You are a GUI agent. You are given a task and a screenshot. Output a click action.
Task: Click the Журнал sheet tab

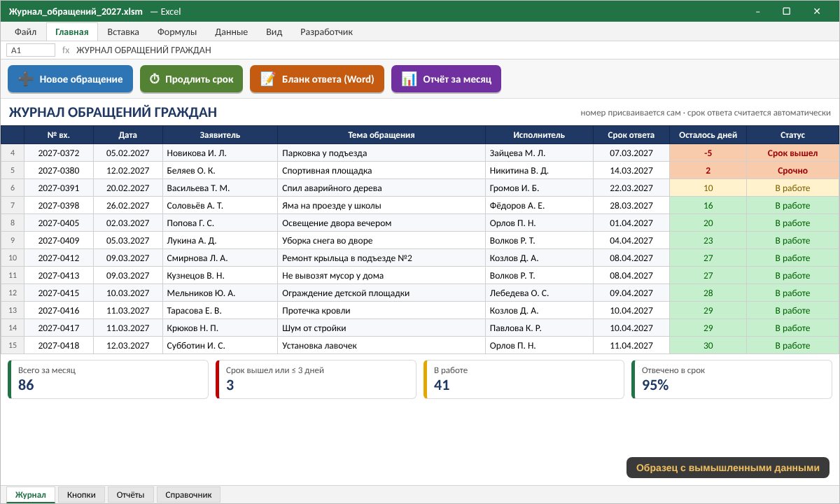click(x=31, y=495)
